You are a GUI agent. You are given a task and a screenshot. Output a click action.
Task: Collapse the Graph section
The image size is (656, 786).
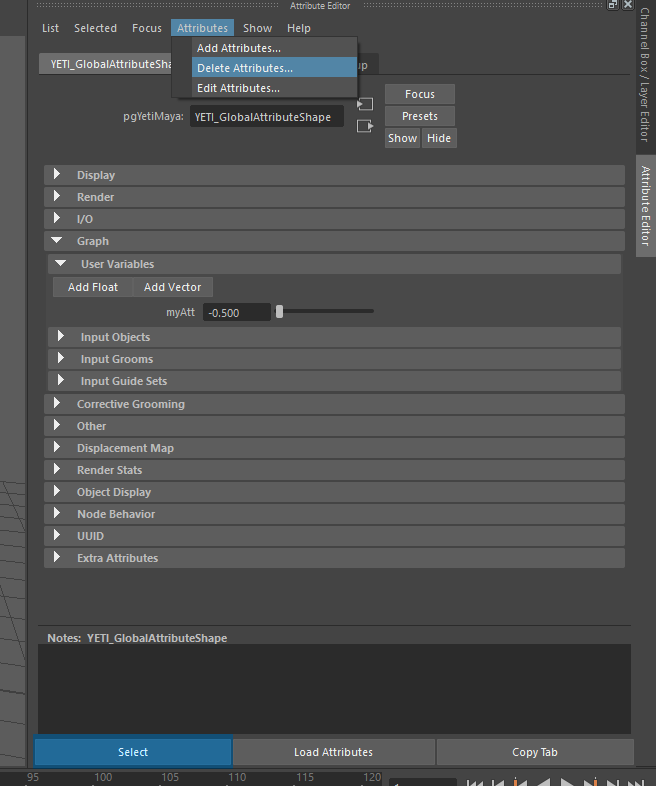point(57,241)
